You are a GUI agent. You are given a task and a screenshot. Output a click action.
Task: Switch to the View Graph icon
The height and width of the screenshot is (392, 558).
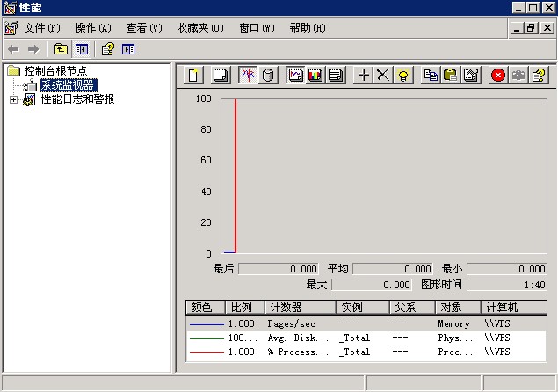pyautogui.click(x=295, y=75)
